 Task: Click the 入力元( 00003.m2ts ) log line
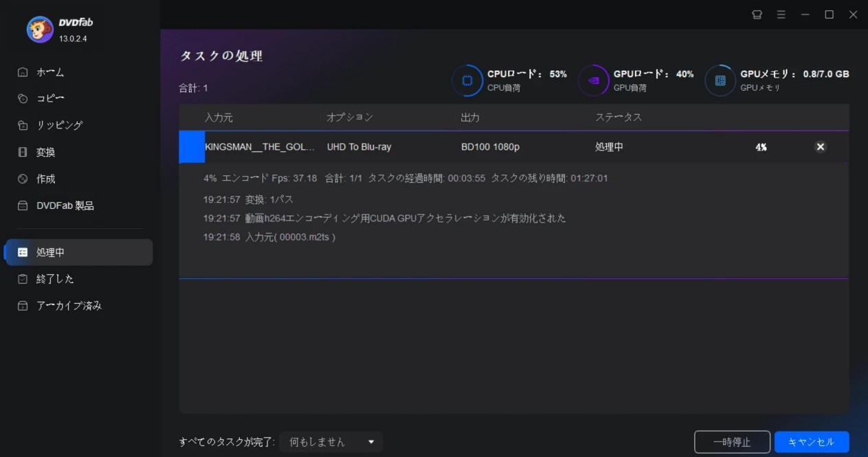269,237
